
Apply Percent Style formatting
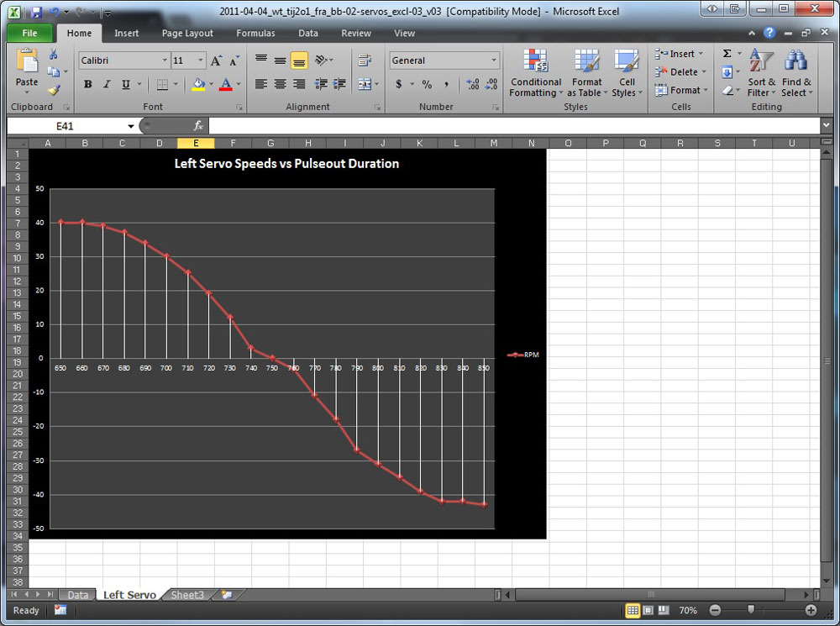tap(427, 84)
